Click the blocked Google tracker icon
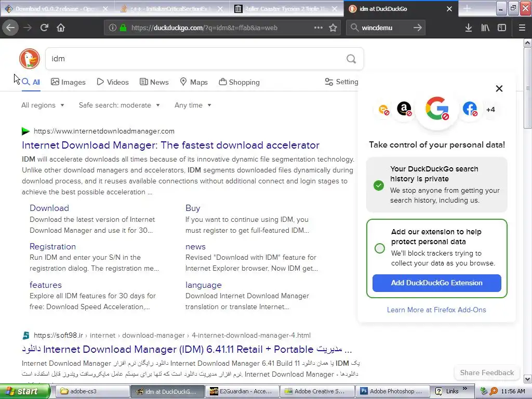Viewport: 532px width, 399px height. tap(437, 109)
